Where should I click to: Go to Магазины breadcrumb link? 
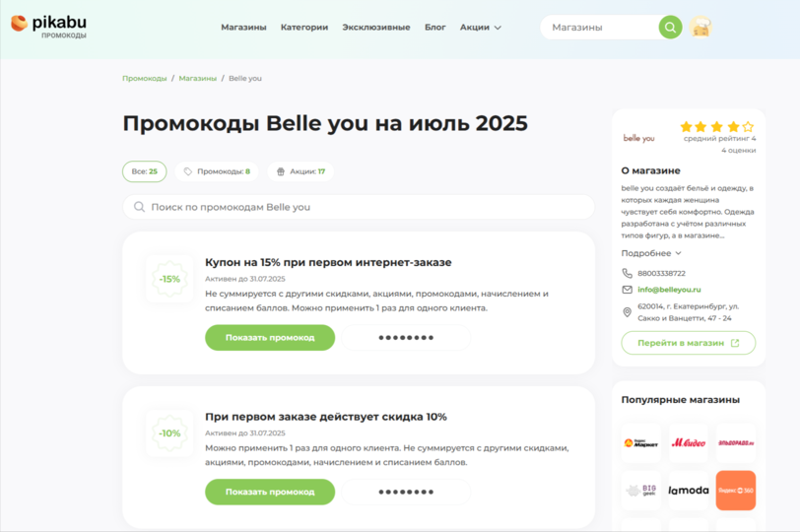click(x=197, y=78)
